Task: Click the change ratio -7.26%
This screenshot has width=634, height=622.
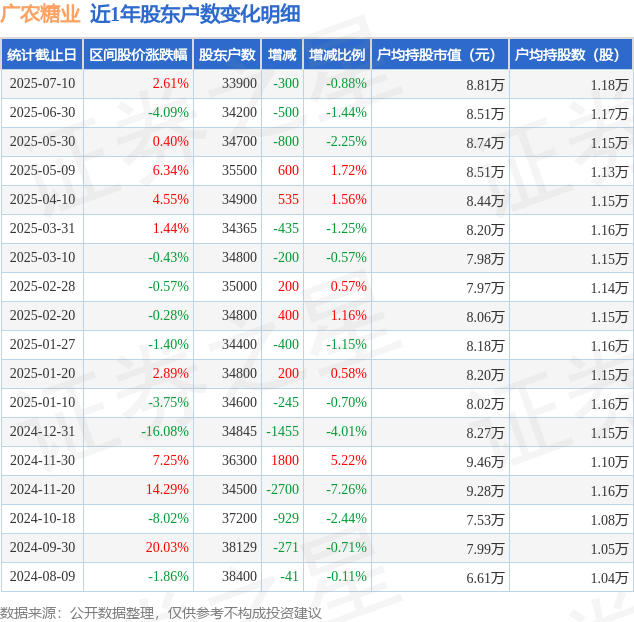Action: (x=347, y=489)
